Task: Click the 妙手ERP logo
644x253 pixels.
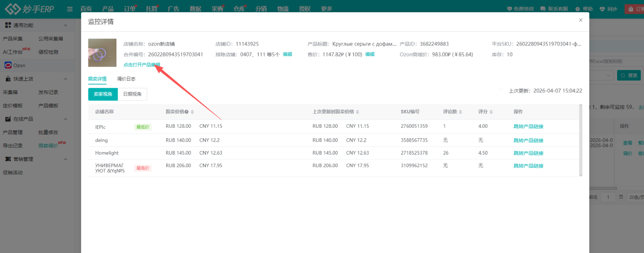Action: (x=29, y=9)
